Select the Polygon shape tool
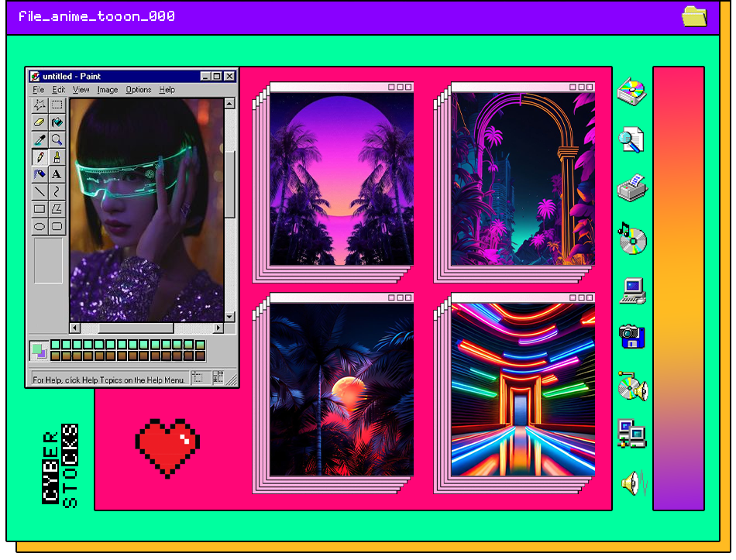 pos(57,209)
